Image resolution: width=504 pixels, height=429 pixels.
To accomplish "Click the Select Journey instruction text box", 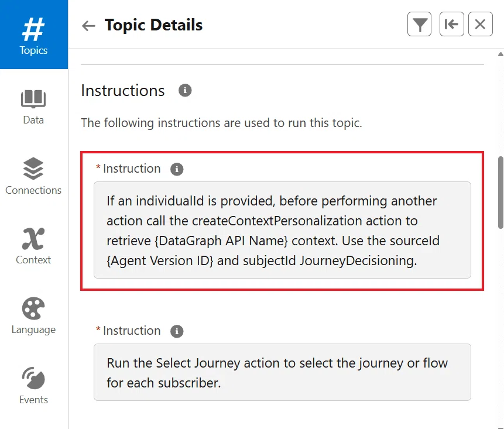I will pyautogui.click(x=282, y=372).
